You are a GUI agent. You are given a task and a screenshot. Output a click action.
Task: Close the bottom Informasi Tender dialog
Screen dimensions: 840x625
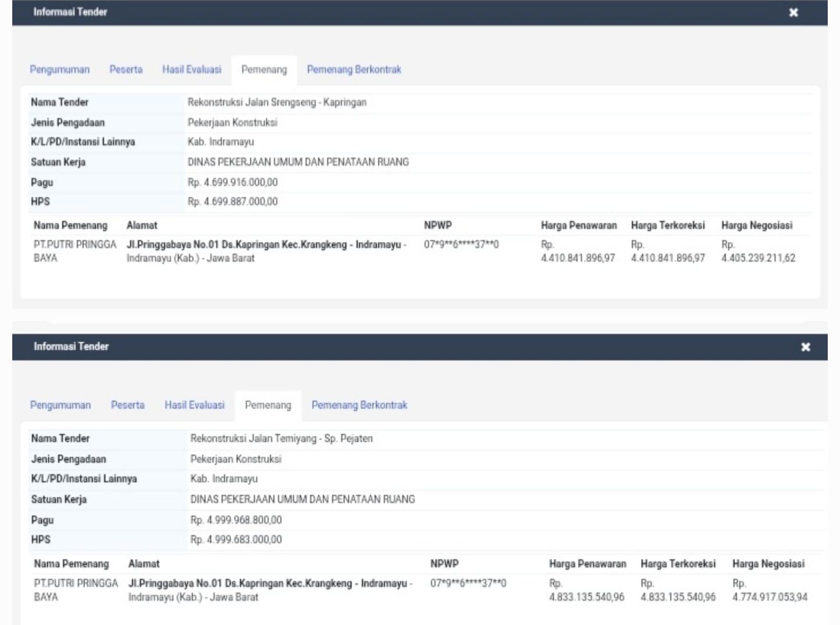tap(806, 347)
